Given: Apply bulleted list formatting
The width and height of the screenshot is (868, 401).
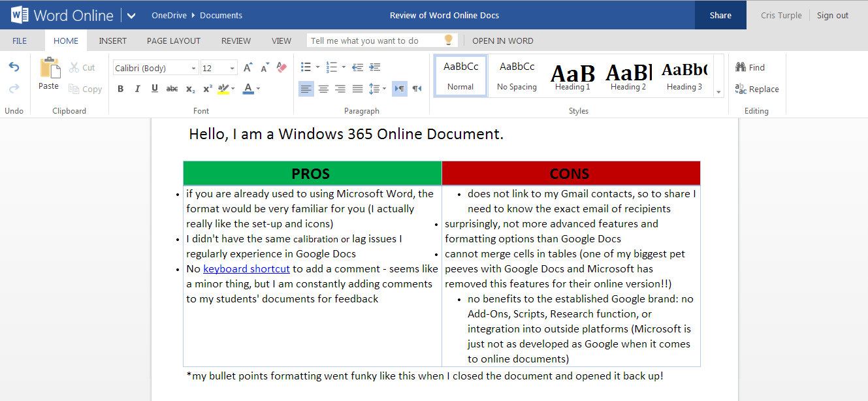Looking at the screenshot, I should 306,67.
